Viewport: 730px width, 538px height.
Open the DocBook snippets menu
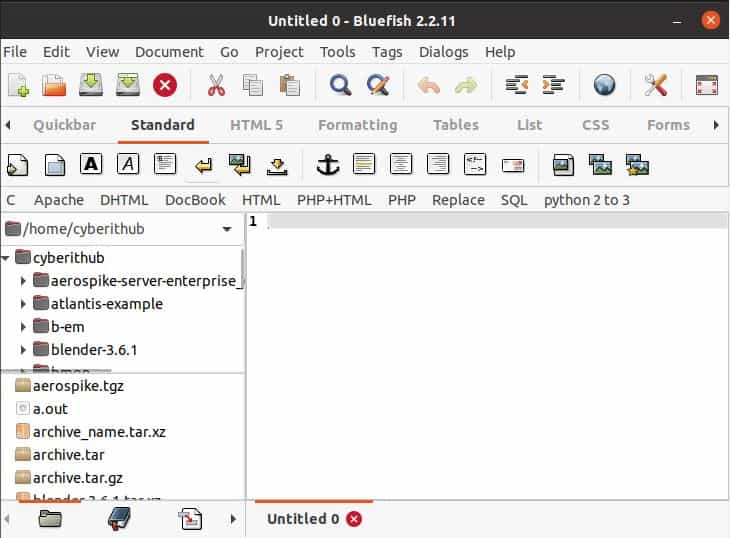click(x=195, y=200)
